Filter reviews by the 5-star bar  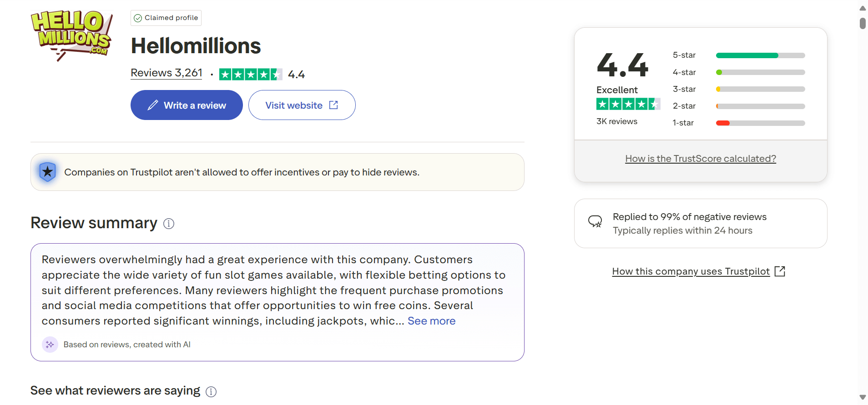(x=760, y=55)
